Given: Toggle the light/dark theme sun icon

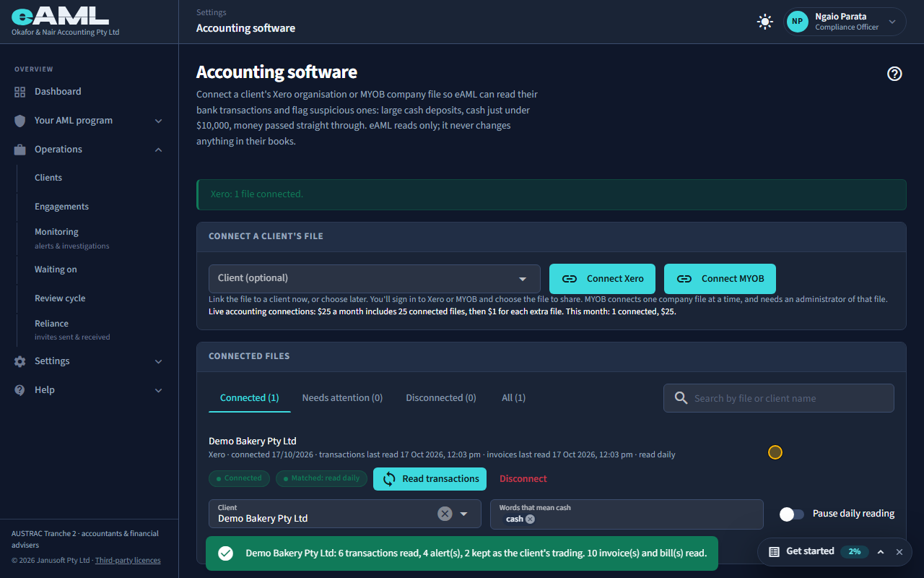Looking at the screenshot, I should pyautogui.click(x=764, y=22).
